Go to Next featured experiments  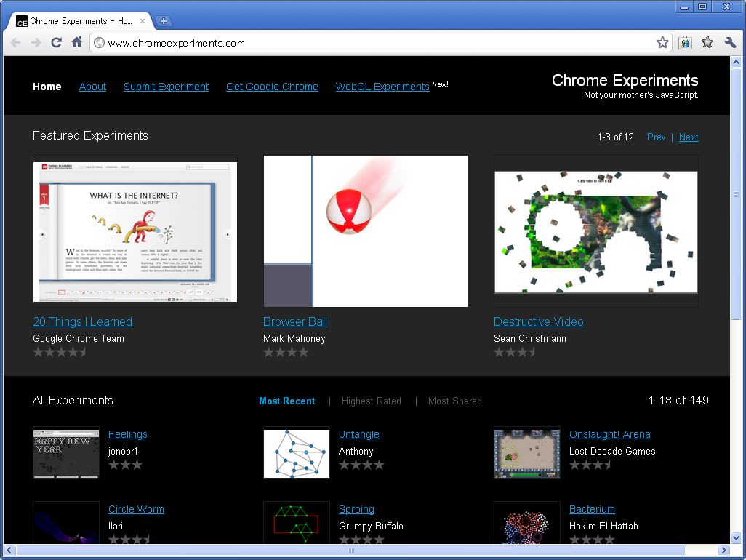pos(689,137)
